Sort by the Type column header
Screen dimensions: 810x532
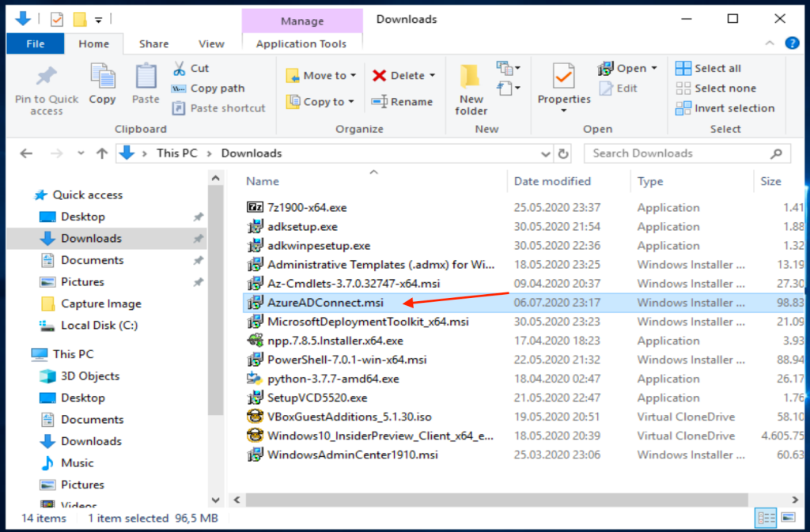(650, 181)
